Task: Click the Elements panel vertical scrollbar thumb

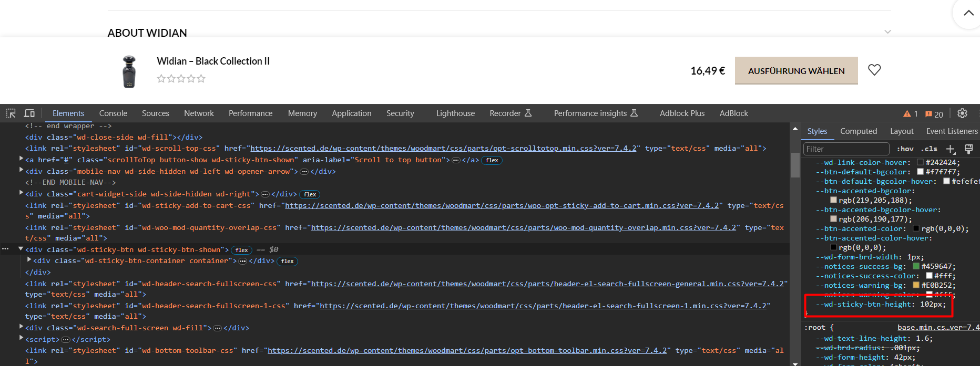Action: 795,165
